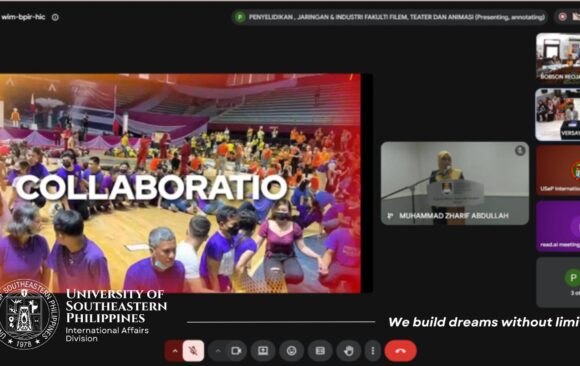580x366 pixels.
Task: Select the USeP International participant tile
Action: (x=558, y=170)
